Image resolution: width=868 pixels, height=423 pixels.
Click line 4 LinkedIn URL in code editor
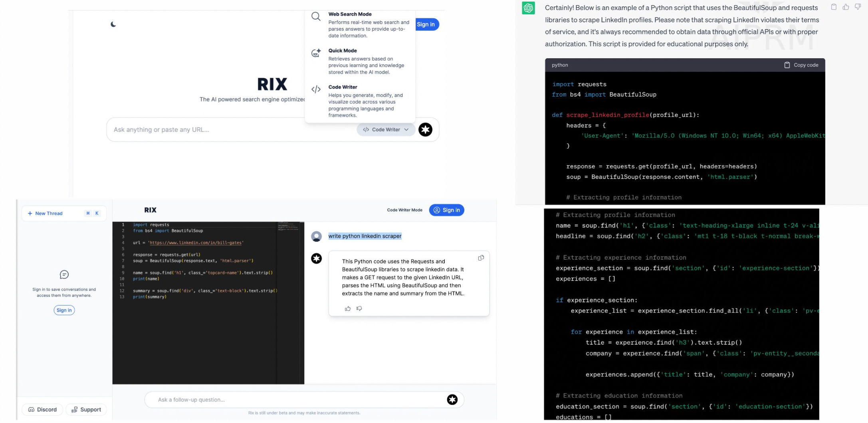coord(196,243)
